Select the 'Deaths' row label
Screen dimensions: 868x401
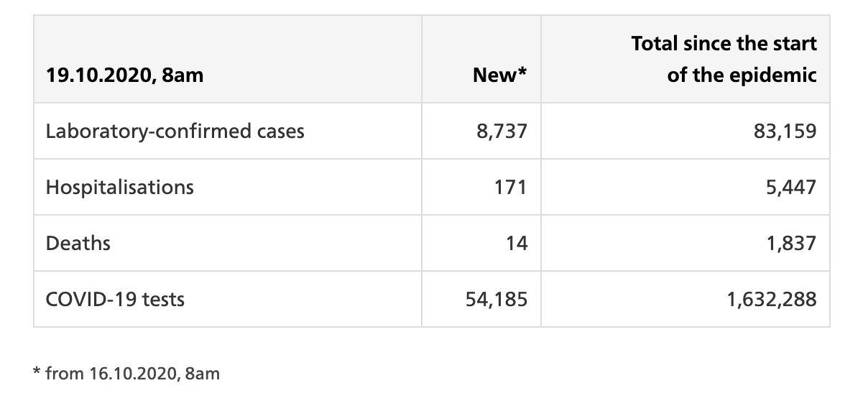click(78, 243)
